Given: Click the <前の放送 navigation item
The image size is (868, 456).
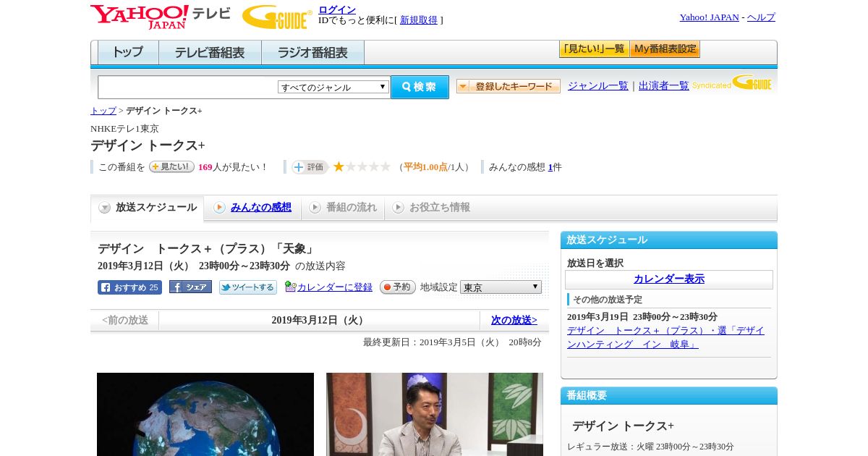Looking at the screenshot, I should tap(125, 320).
